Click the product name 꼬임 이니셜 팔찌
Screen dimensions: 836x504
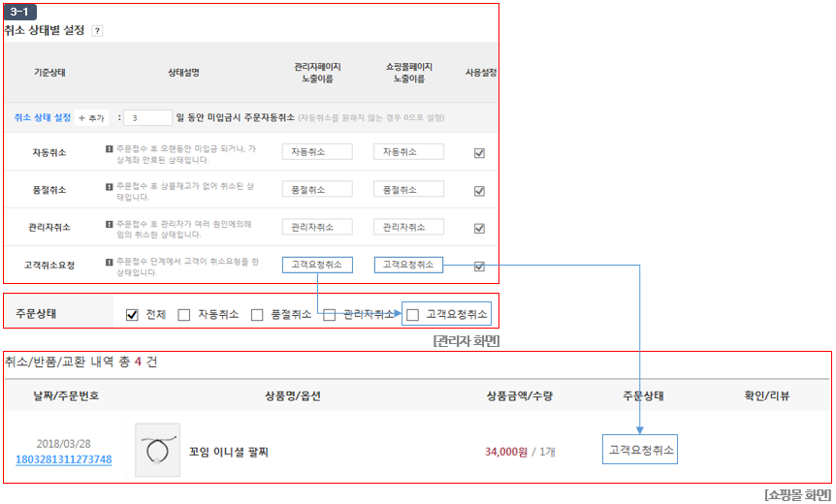coord(228,452)
